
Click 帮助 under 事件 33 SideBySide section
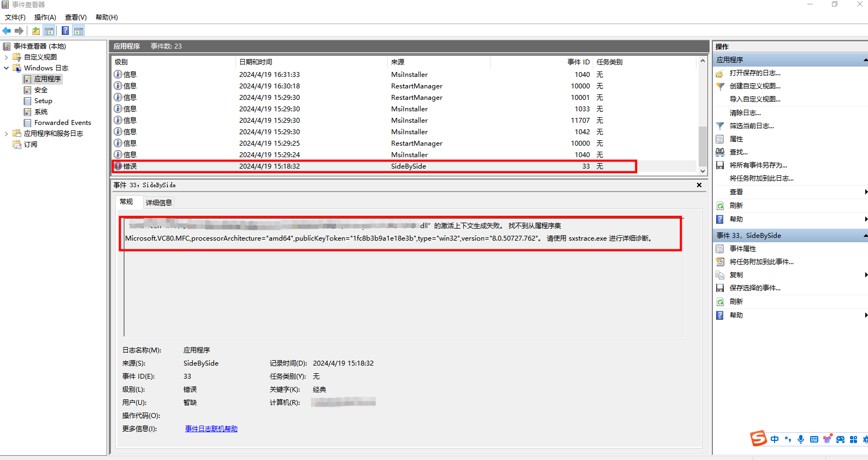pyautogui.click(x=736, y=315)
